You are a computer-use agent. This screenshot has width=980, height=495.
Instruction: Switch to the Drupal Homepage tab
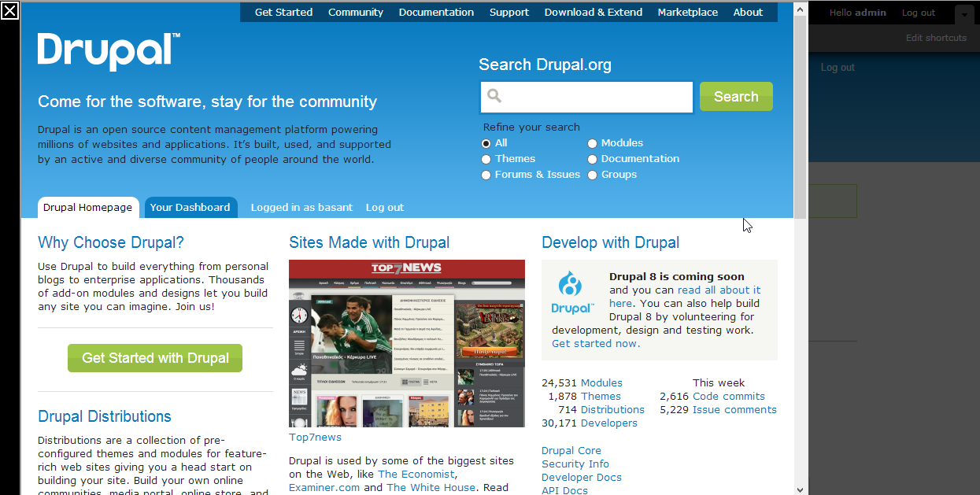(88, 207)
